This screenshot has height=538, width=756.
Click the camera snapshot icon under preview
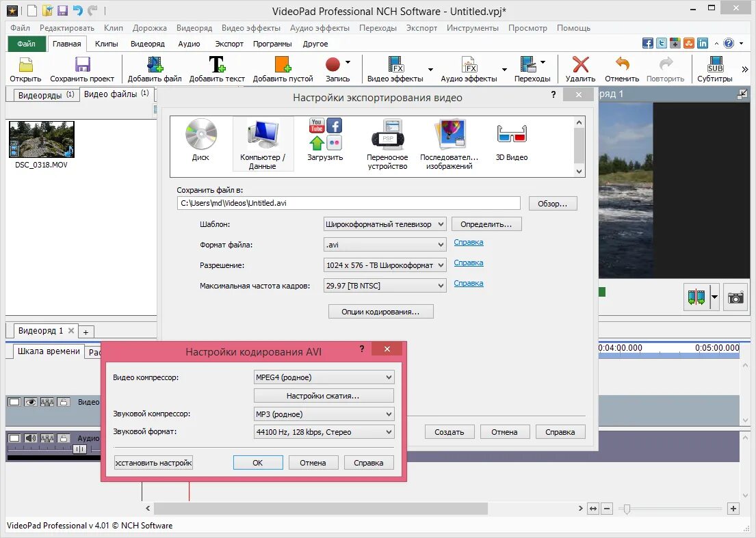click(735, 297)
